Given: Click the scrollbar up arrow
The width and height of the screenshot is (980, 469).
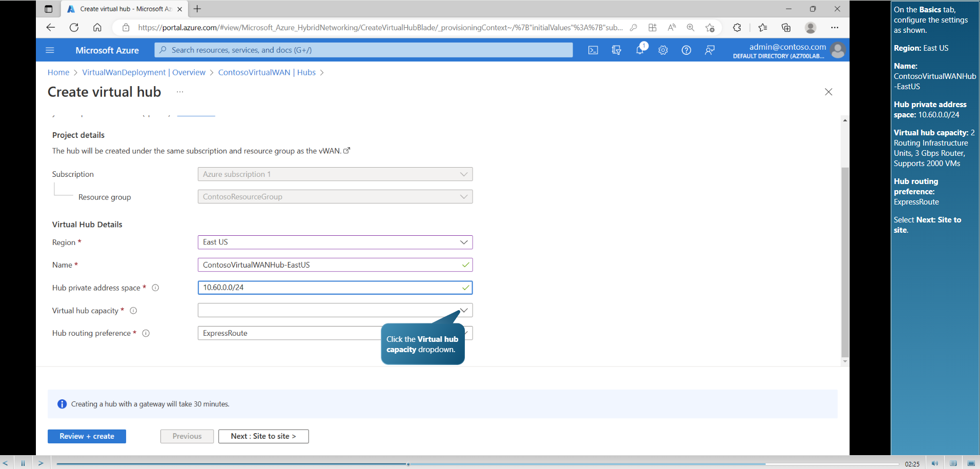Looking at the screenshot, I should click(x=845, y=120).
